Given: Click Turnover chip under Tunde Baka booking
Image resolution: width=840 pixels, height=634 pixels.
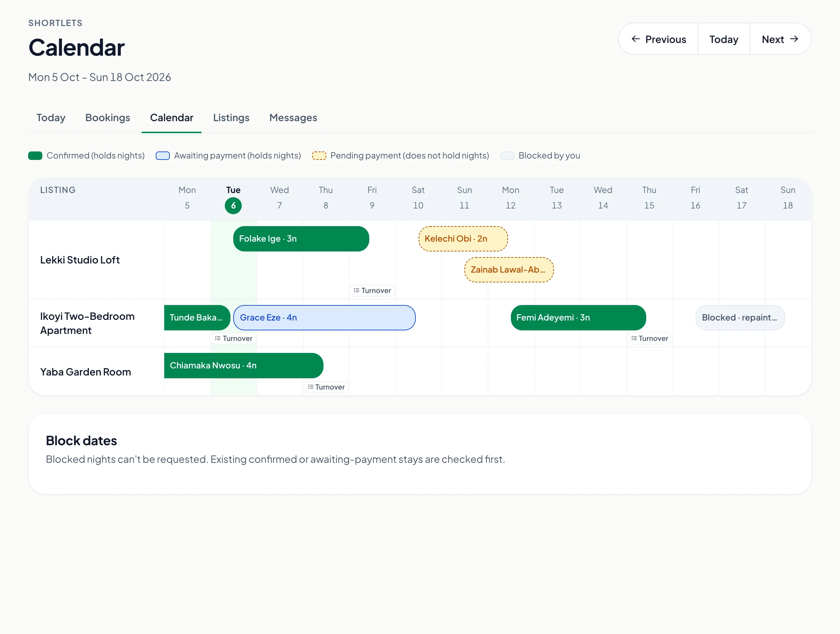Looking at the screenshot, I should (234, 338).
